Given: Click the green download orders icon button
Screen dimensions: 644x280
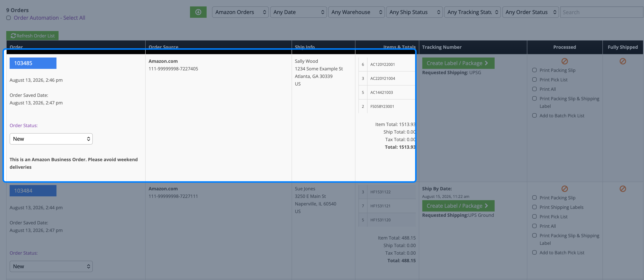Looking at the screenshot, I should tap(198, 12).
